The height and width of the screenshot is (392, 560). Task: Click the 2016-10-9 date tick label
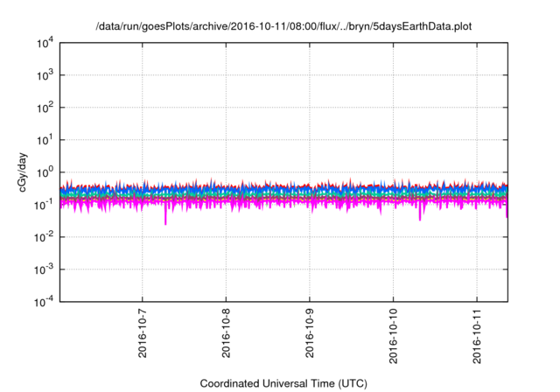(310, 333)
